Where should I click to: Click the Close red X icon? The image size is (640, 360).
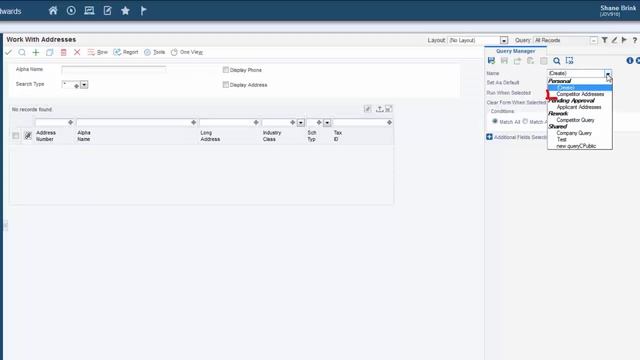point(77,52)
